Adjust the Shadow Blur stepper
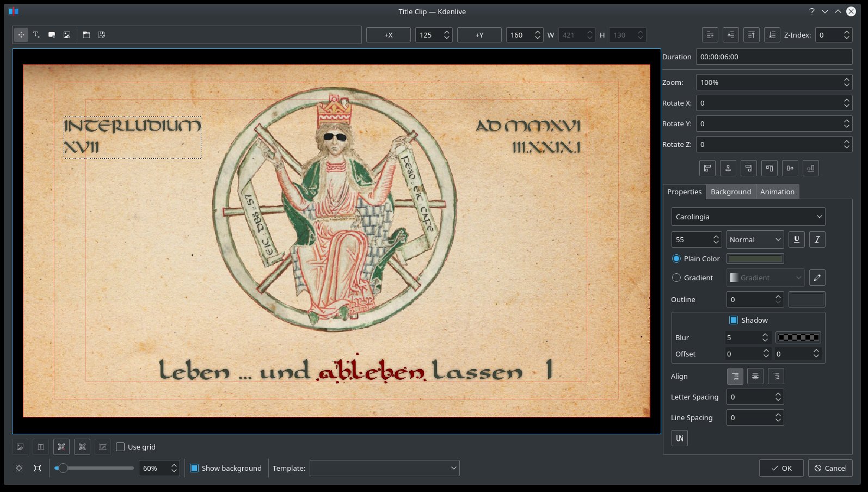The width and height of the screenshot is (868, 492). coord(748,337)
